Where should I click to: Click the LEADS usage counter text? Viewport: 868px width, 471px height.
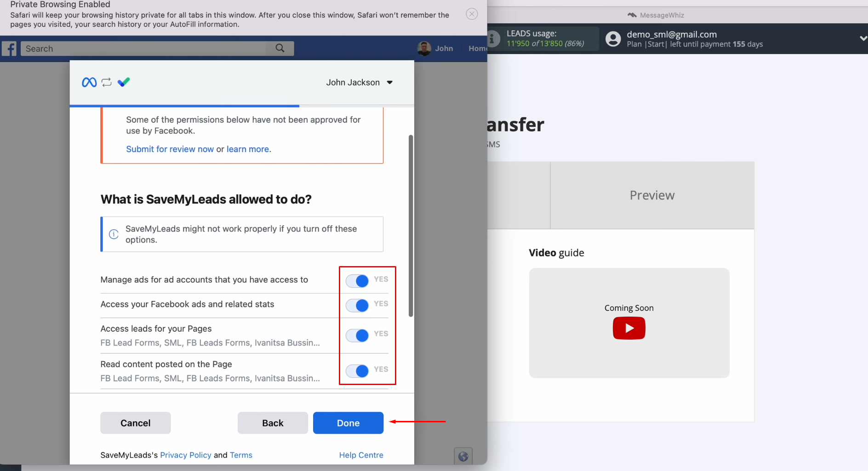tap(545, 44)
